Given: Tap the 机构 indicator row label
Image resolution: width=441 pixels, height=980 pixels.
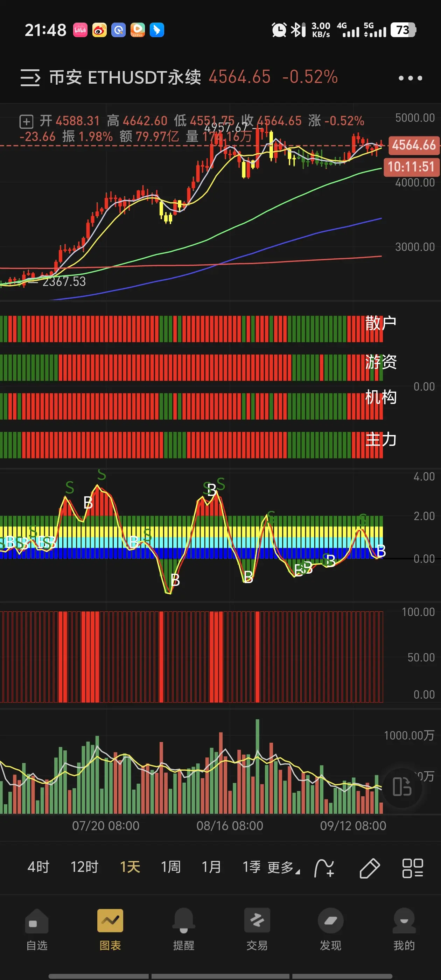Looking at the screenshot, I should click(380, 397).
